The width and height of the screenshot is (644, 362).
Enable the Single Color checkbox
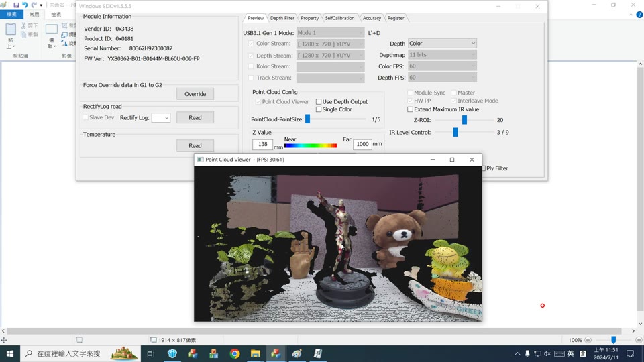pyautogui.click(x=319, y=109)
